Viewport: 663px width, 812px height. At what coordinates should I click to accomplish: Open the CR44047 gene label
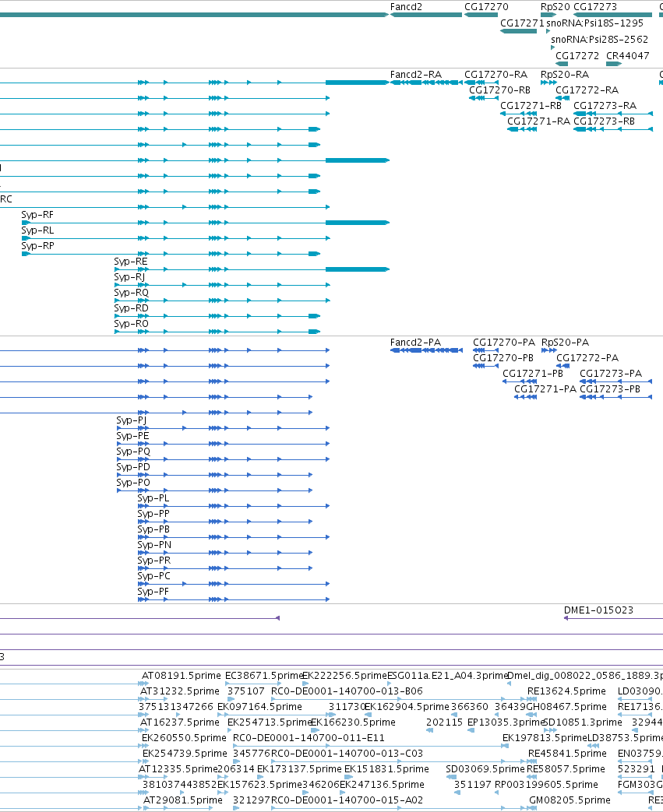pos(627,56)
